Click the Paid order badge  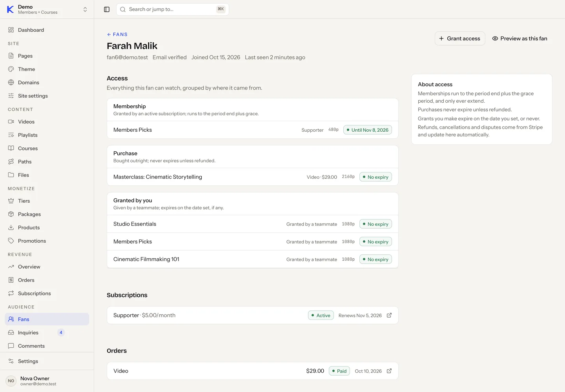339,371
